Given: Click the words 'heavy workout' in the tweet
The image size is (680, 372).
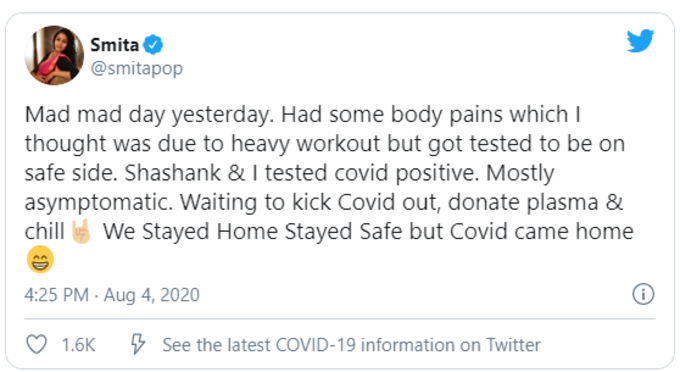Looking at the screenshot, I should [306, 144].
